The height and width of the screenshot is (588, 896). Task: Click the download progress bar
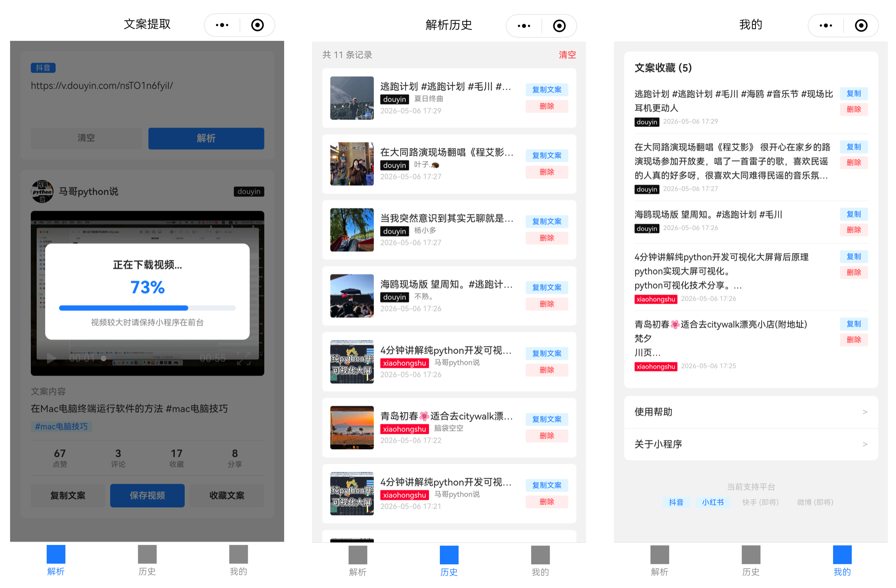pyautogui.click(x=147, y=308)
